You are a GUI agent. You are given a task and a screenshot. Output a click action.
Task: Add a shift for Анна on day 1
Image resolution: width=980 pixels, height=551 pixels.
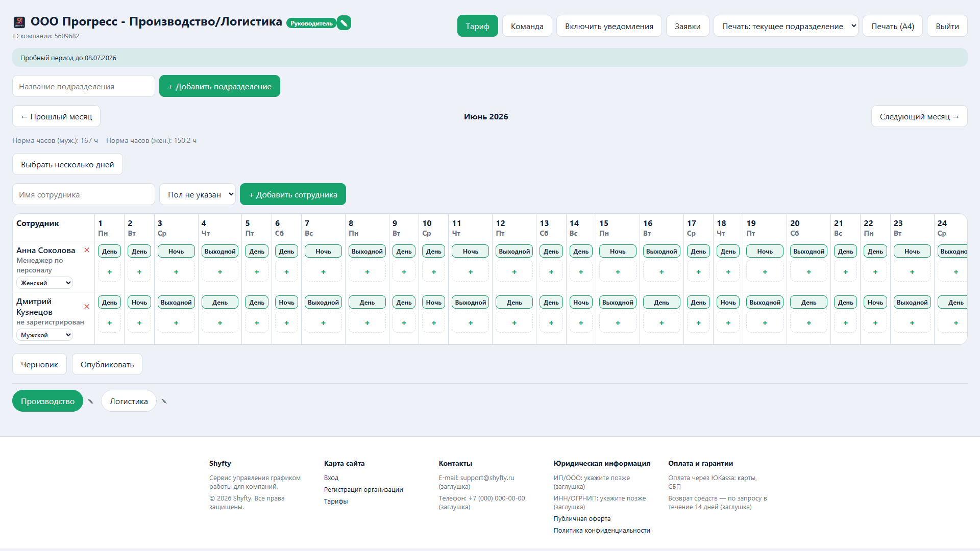[109, 272]
